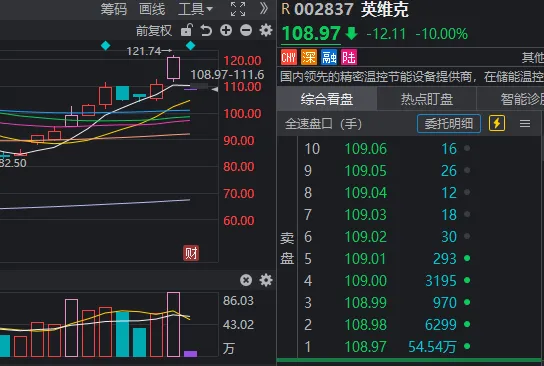Click the purple latest volume bar
This screenshot has height=366, width=544.
190,354
